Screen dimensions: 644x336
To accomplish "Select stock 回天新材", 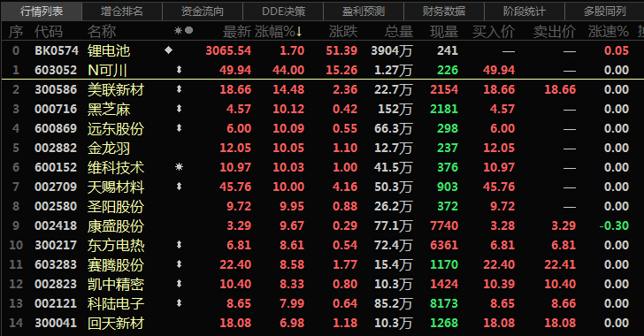I will (116, 324).
